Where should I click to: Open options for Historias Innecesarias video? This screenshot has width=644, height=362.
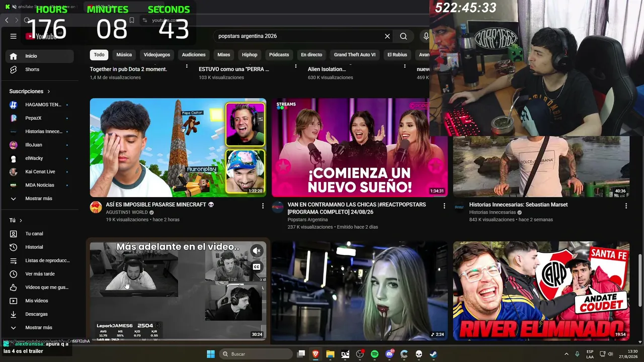click(x=626, y=206)
